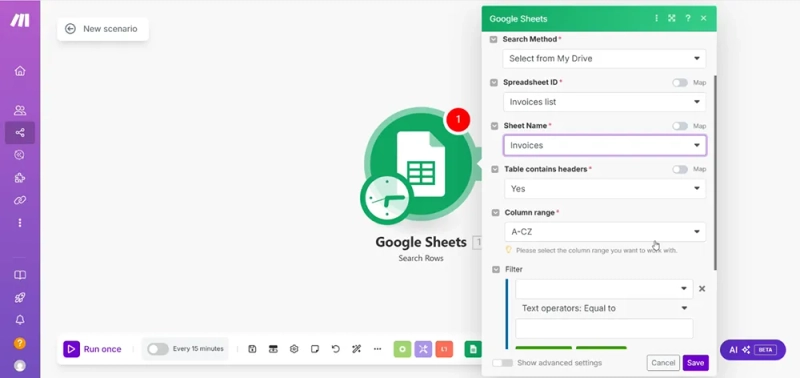Open the book Resource hub icon

[20, 275]
